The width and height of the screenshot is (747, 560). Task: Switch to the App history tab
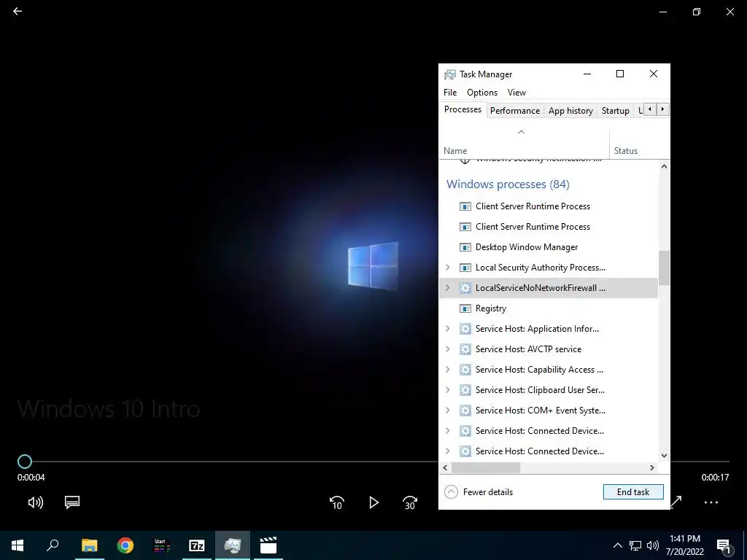pos(570,111)
